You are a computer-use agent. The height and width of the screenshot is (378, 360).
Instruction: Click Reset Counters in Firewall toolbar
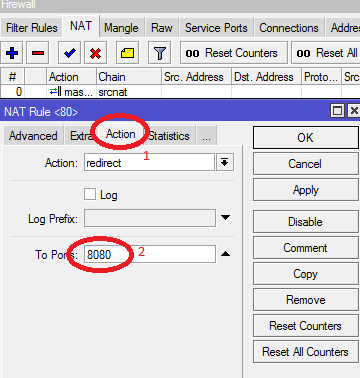234,53
